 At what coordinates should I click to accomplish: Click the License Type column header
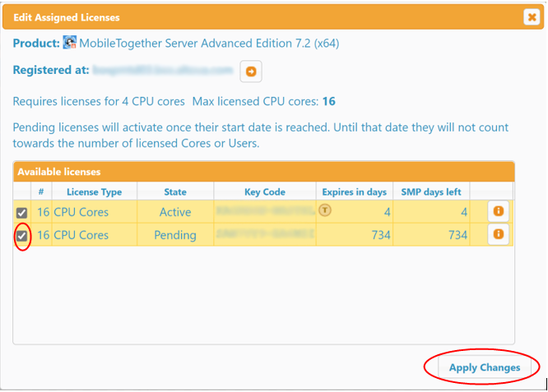coord(94,192)
